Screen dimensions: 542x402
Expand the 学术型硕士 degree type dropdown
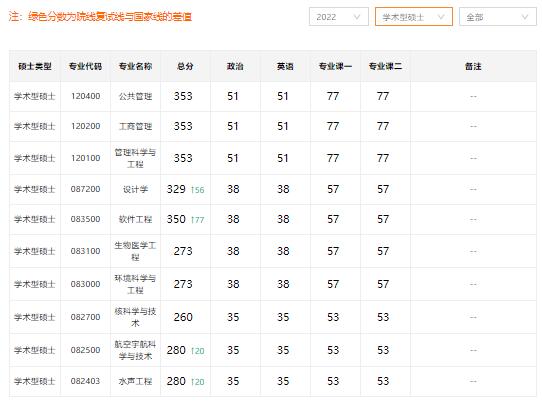pyautogui.click(x=413, y=17)
